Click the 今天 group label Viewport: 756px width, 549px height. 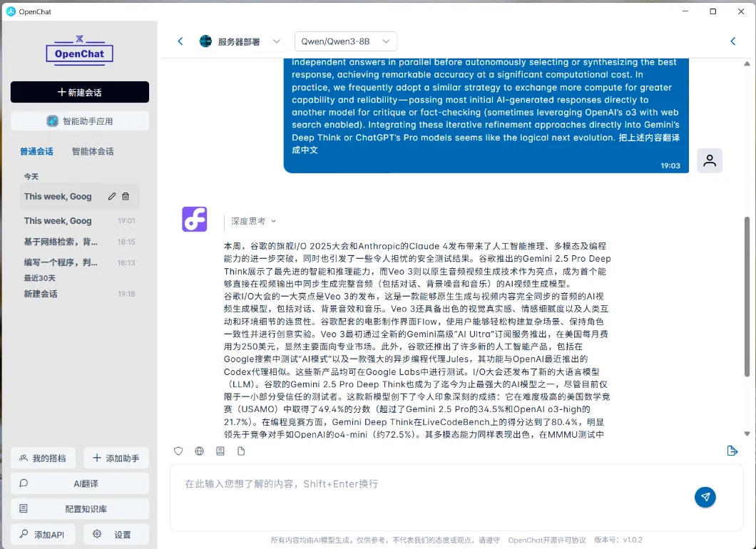coord(31,176)
